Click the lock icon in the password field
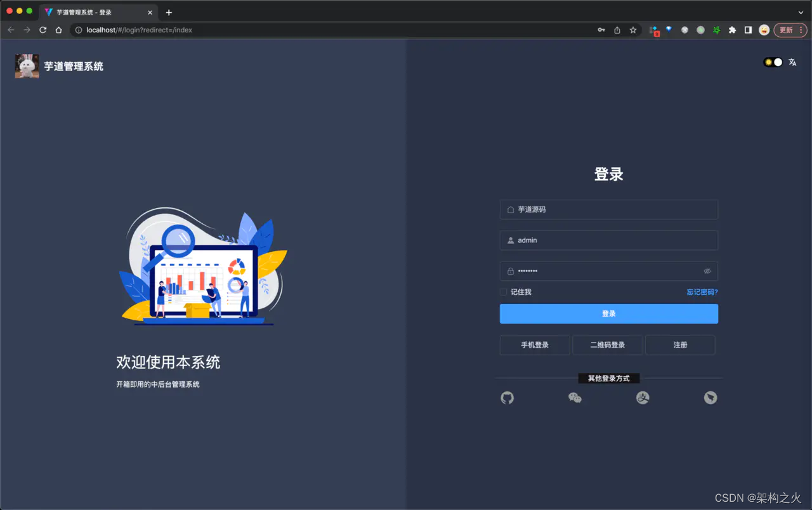This screenshot has height=510, width=812. click(511, 271)
